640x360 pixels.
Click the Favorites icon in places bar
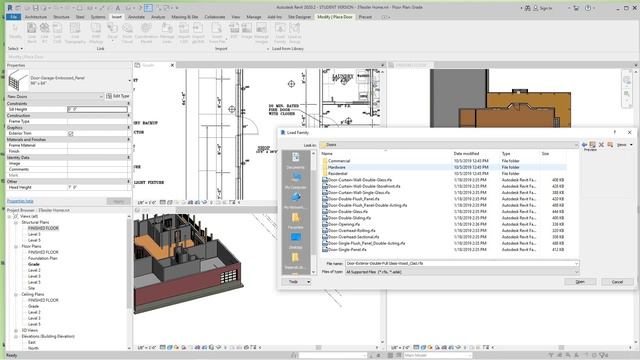point(295,218)
